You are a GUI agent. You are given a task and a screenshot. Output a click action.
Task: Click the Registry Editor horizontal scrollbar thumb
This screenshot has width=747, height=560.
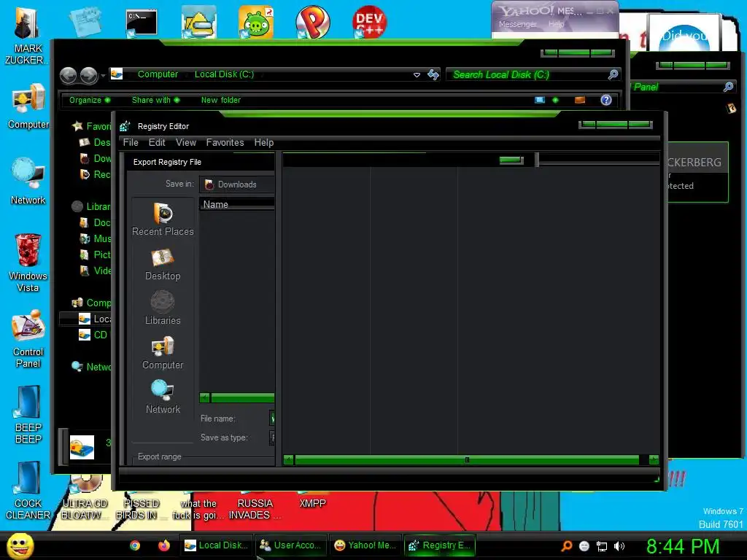tap(467, 459)
